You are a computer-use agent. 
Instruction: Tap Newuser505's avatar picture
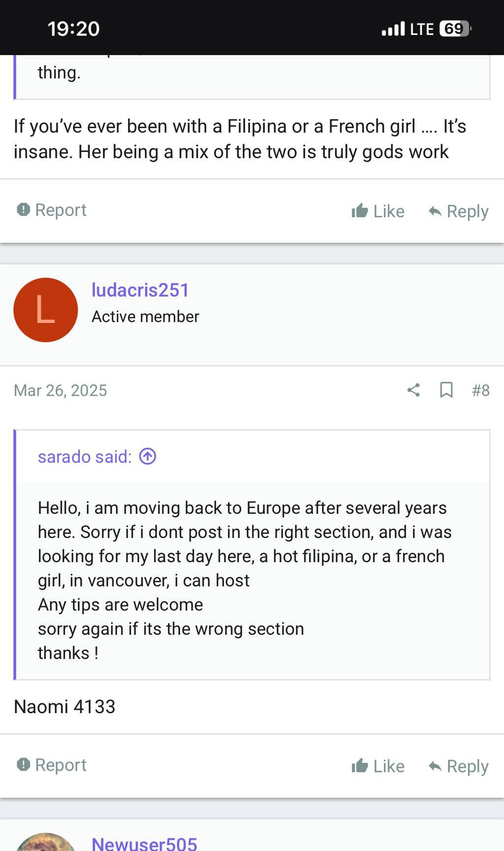[x=46, y=843]
